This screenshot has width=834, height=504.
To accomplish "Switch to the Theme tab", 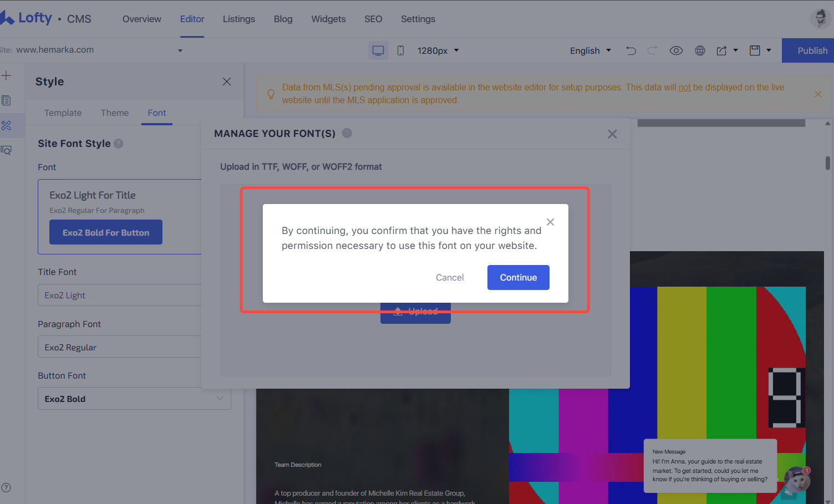I will pos(115,113).
